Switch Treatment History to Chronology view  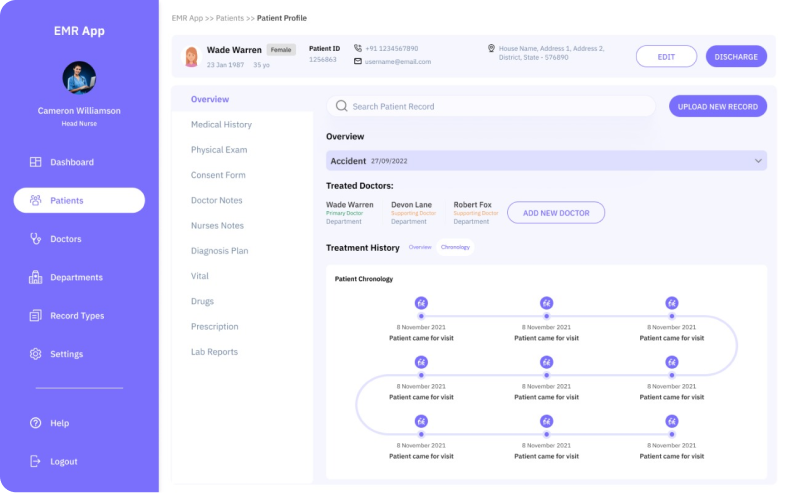coord(455,247)
